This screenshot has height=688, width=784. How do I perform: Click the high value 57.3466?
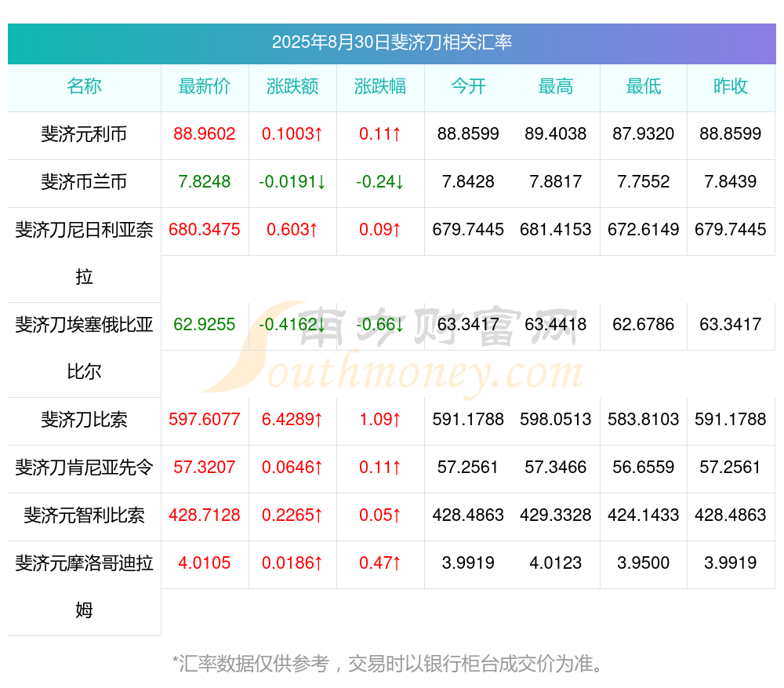tap(556, 467)
